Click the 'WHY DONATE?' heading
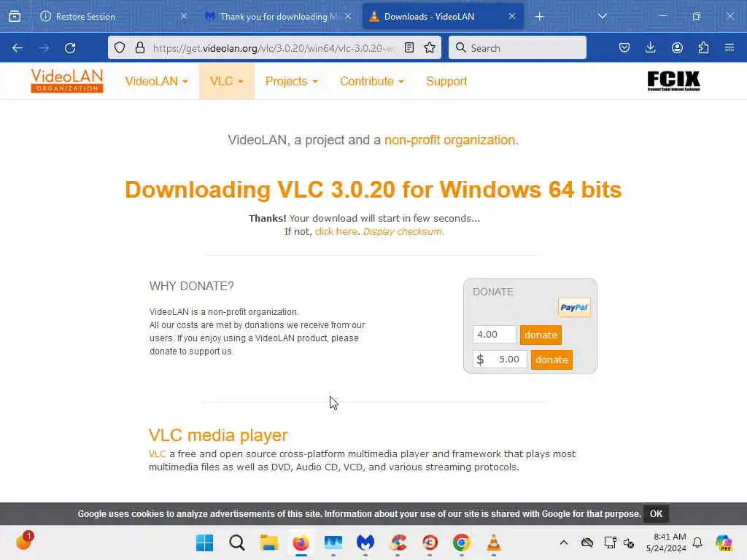The image size is (747, 560). pyautogui.click(x=192, y=286)
